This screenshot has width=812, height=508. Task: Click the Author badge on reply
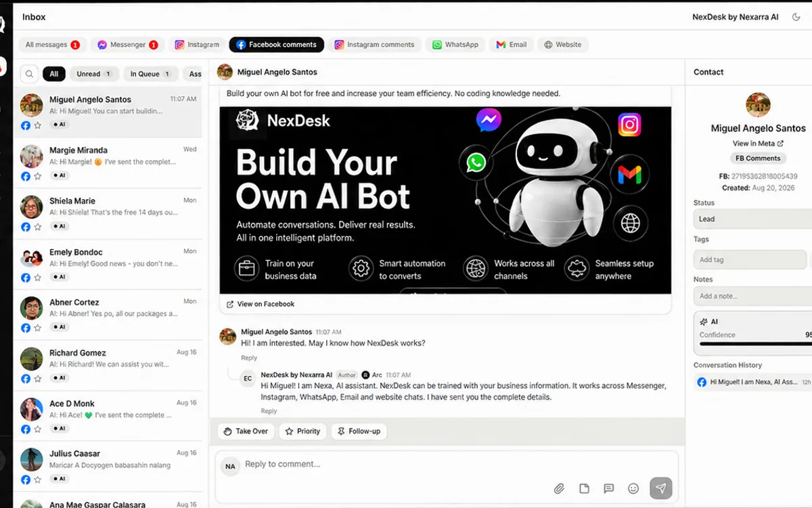(347, 375)
